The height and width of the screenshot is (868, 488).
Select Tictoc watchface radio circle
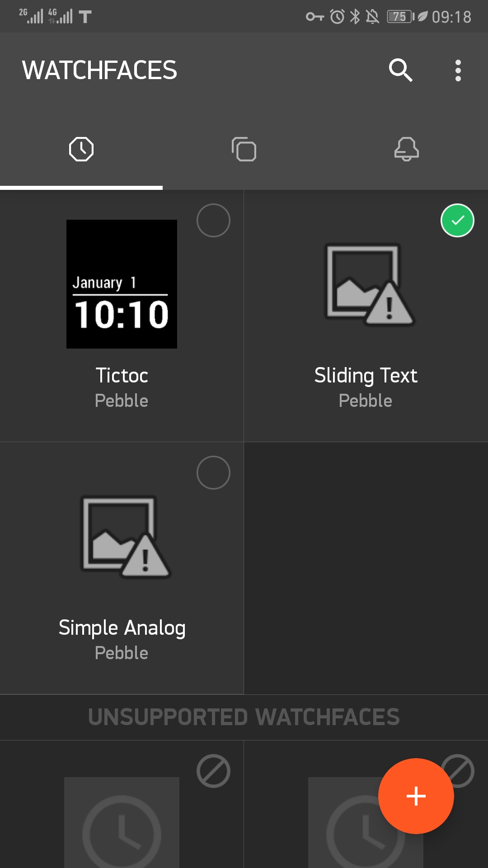(213, 221)
